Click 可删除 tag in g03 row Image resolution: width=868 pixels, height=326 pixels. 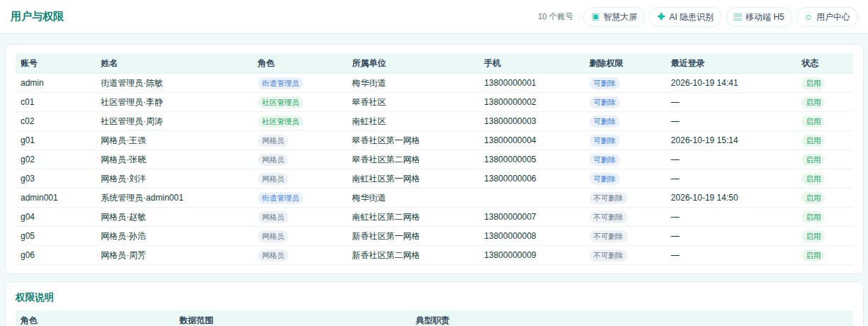click(604, 179)
